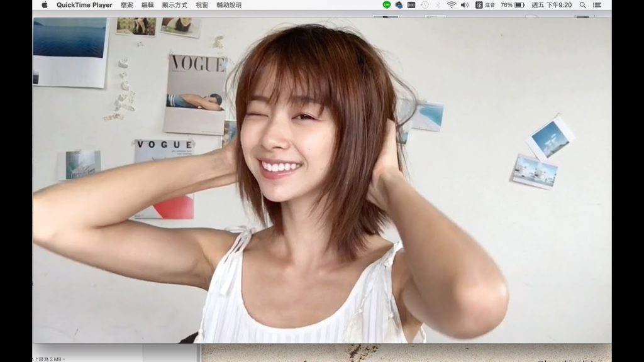
Task: Open the 編輯 menu
Action: 148,5
